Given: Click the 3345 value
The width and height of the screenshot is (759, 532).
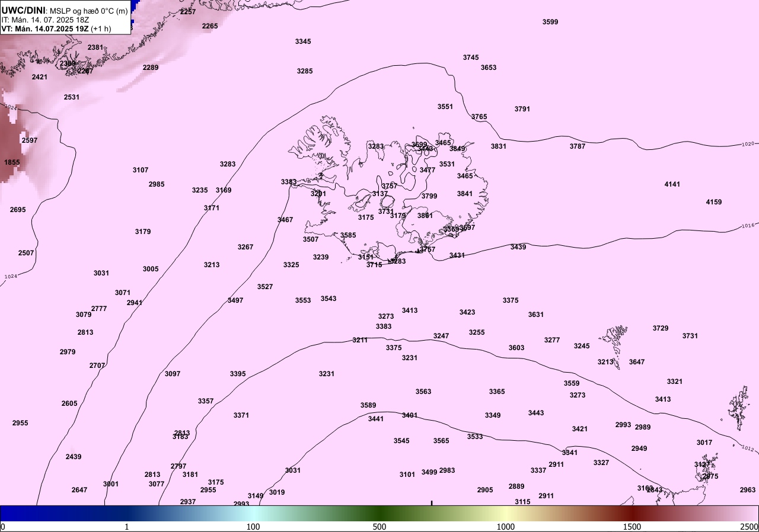Looking at the screenshot, I should (x=303, y=41).
